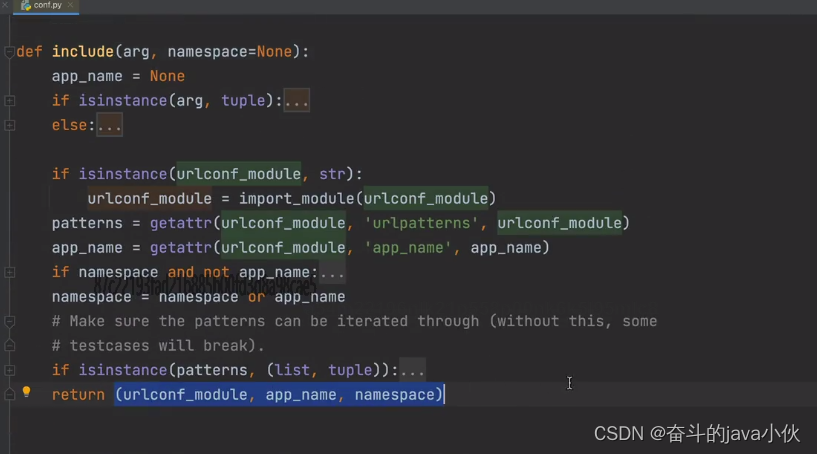This screenshot has width=817, height=454.
Task: Open the yellow lightbulb intention actions
Action: [27, 392]
